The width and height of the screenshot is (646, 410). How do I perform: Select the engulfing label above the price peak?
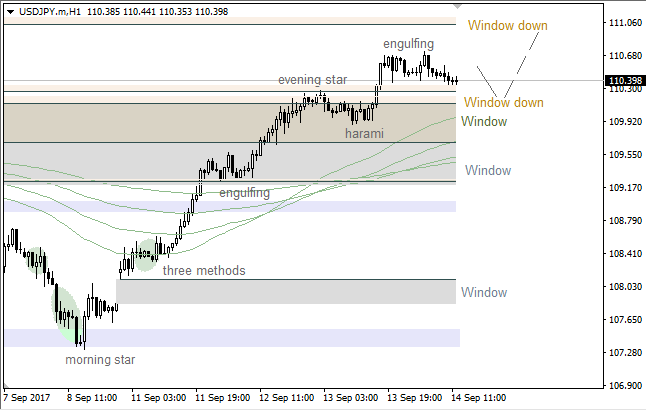pyautogui.click(x=408, y=44)
